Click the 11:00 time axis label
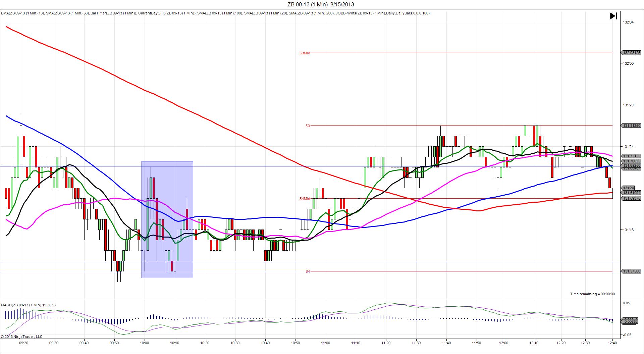This screenshot has width=644, height=354. [x=326, y=343]
